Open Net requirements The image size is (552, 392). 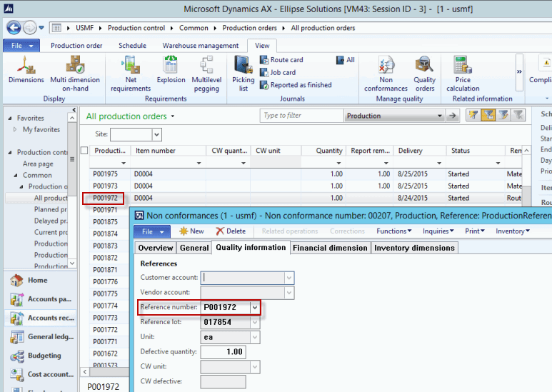click(131, 74)
